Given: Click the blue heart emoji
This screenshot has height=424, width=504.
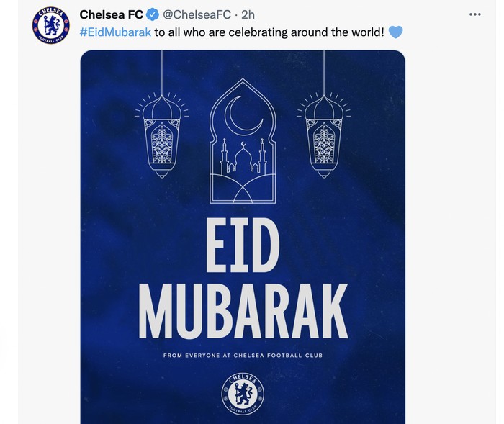Looking at the screenshot, I should 395,32.
